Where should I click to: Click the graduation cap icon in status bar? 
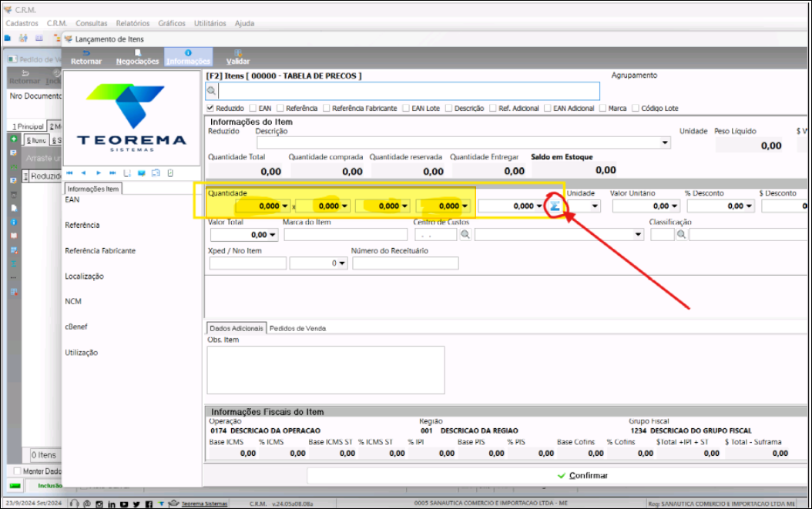173,504
